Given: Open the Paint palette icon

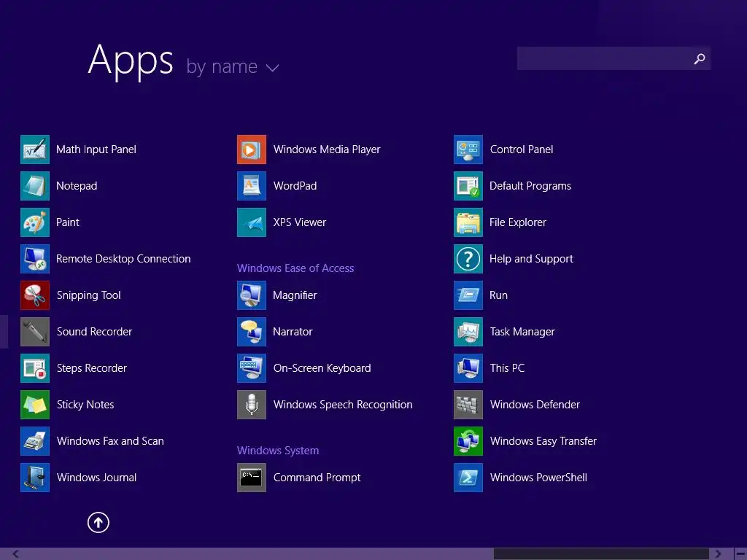Looking at the screenshot, I should tap(35, 222).
